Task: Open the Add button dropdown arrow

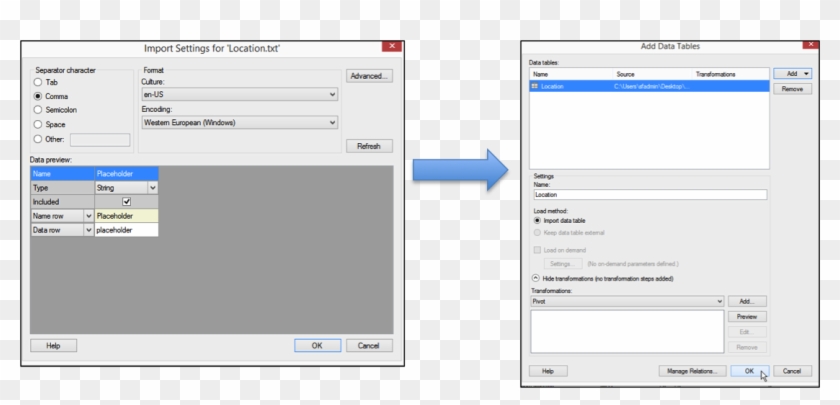Action: [x=806, y=74]
